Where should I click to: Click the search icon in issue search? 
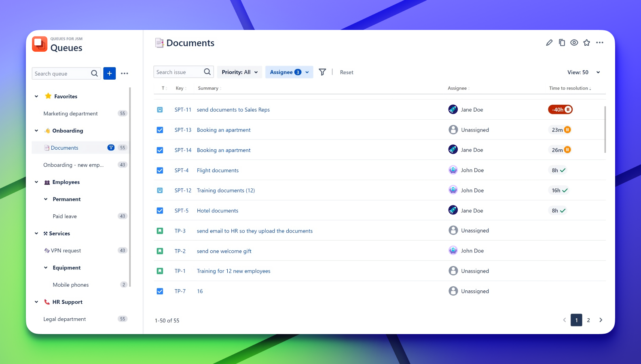207,72
